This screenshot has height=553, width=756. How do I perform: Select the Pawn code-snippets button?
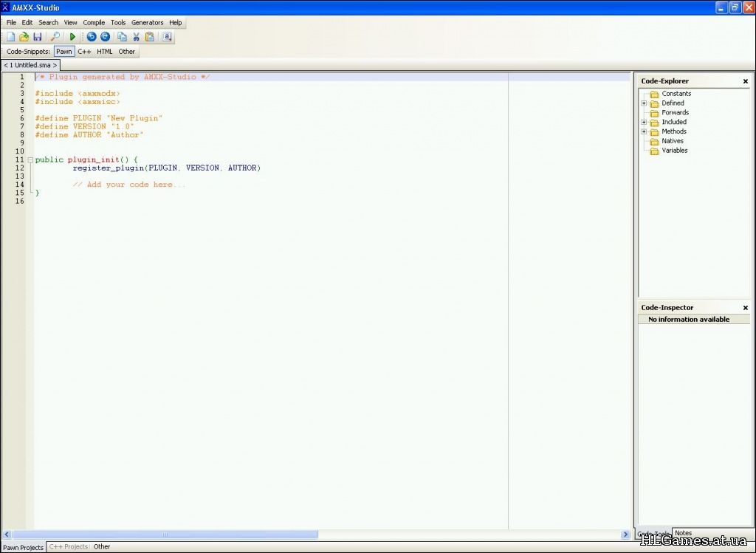[x=63, y=51]
